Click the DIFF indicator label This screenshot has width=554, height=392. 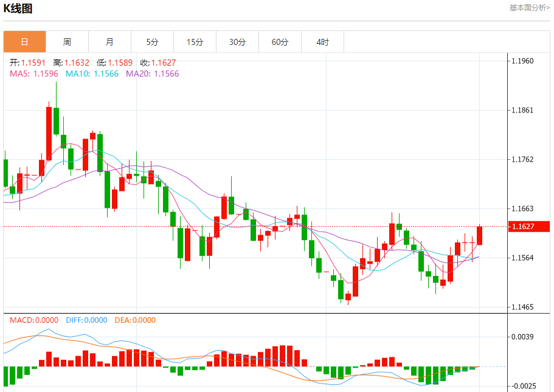(86, 320)
